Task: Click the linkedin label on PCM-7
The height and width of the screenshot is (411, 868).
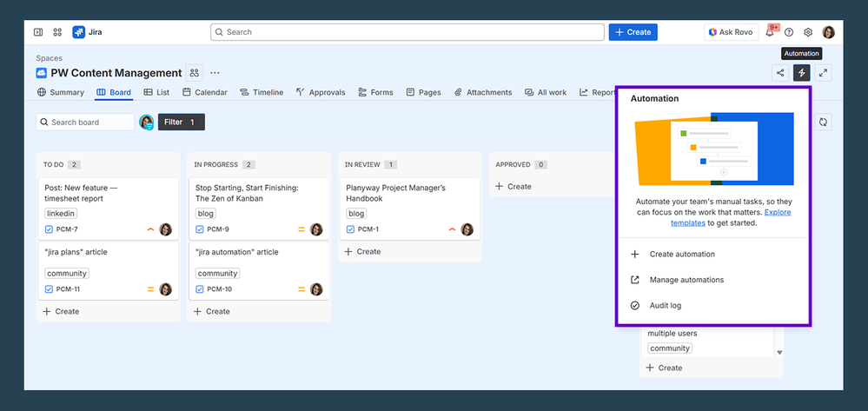Action: coord(61,213)
